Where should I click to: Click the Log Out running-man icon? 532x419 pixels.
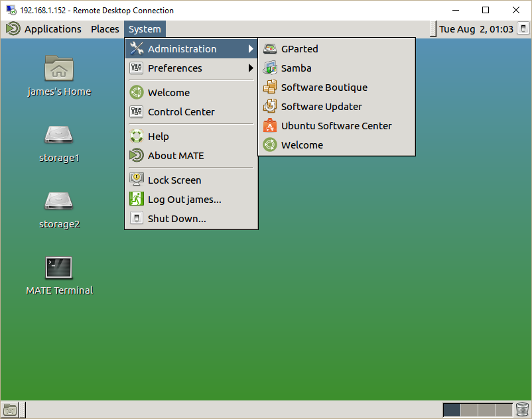pyautogui.click(x=137, y=199)
